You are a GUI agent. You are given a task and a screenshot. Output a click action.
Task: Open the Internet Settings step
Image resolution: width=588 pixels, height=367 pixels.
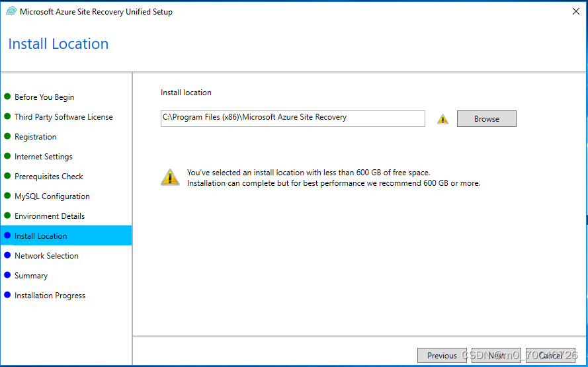click(x=44, y=157)
